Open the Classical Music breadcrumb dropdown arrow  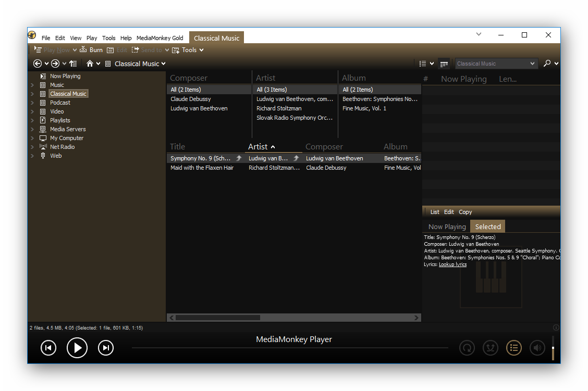[x=164, y=64]
